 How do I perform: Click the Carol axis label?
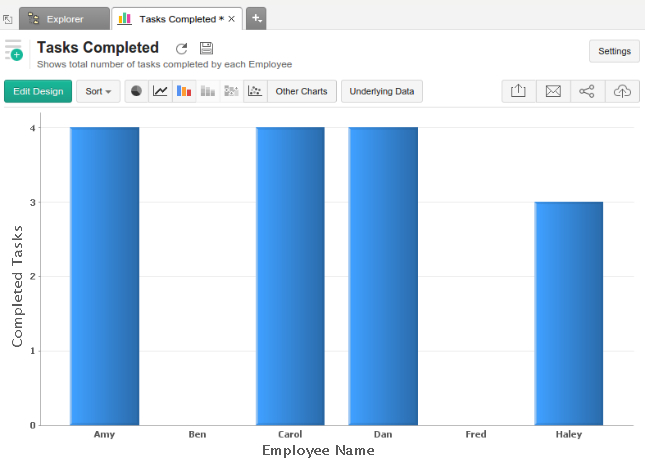(x=290, y=434)
